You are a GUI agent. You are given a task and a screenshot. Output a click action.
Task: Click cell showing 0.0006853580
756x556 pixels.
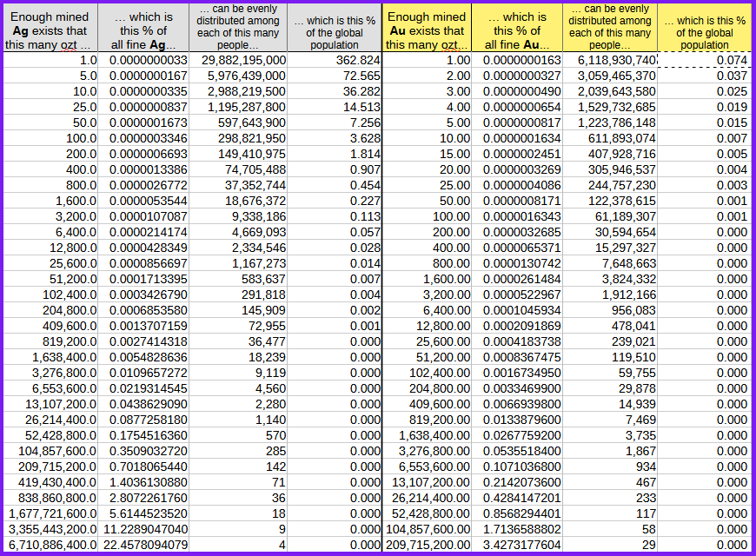tap(143, 310)
